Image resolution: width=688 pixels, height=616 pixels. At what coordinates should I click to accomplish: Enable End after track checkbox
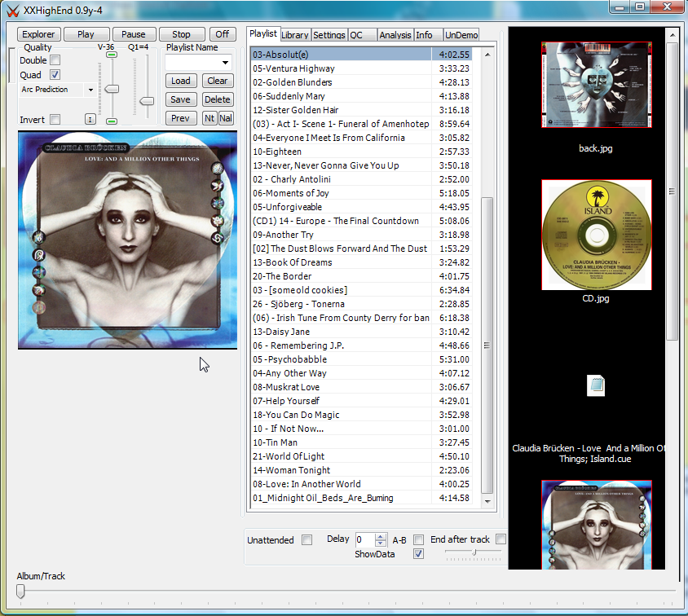tap(501, 539)
